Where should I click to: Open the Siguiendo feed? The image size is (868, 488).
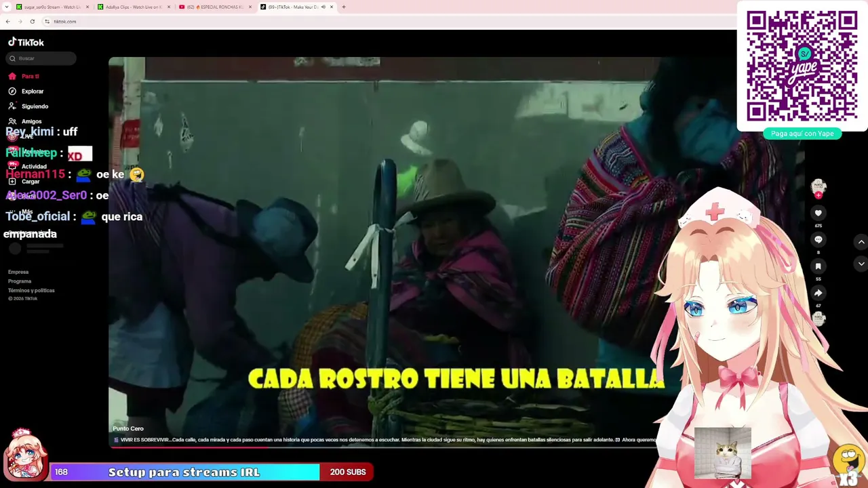pos(28,106)
